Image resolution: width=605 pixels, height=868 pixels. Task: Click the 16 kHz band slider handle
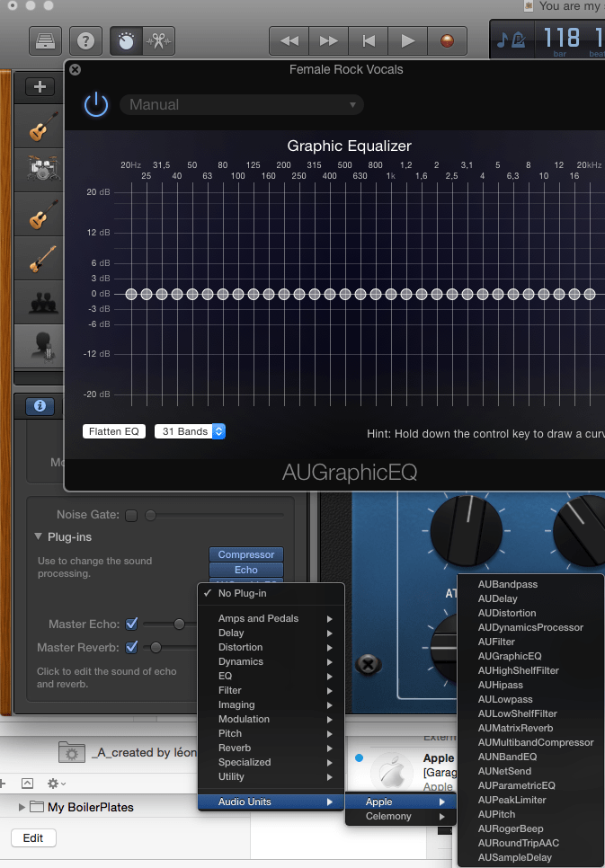pos(574,294)
